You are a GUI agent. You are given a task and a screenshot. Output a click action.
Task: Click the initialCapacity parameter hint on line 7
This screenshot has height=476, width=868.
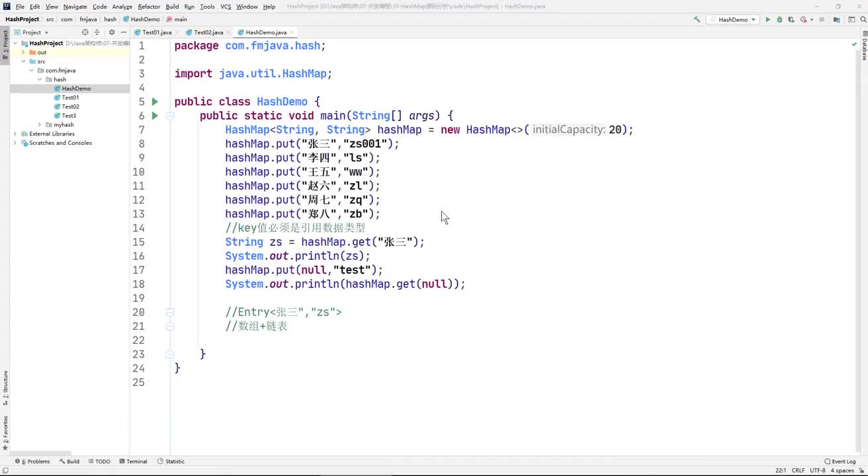[568, 130]
